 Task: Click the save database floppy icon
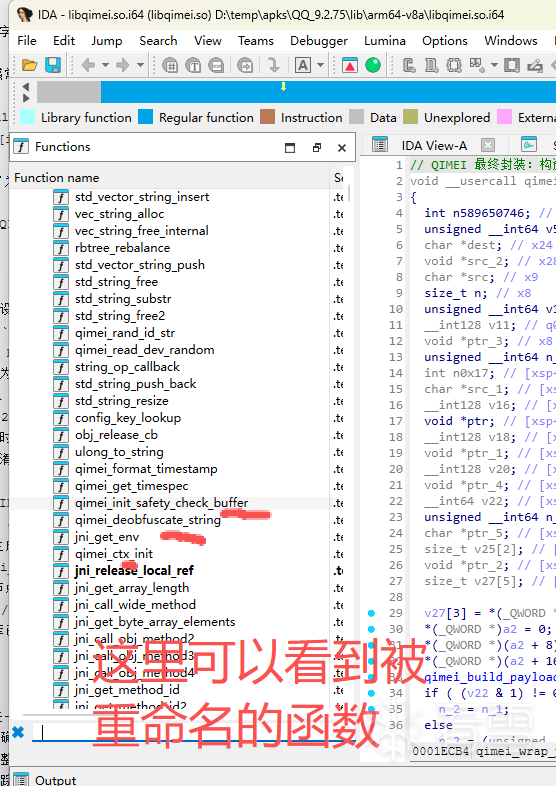click(x=53, y=65)
